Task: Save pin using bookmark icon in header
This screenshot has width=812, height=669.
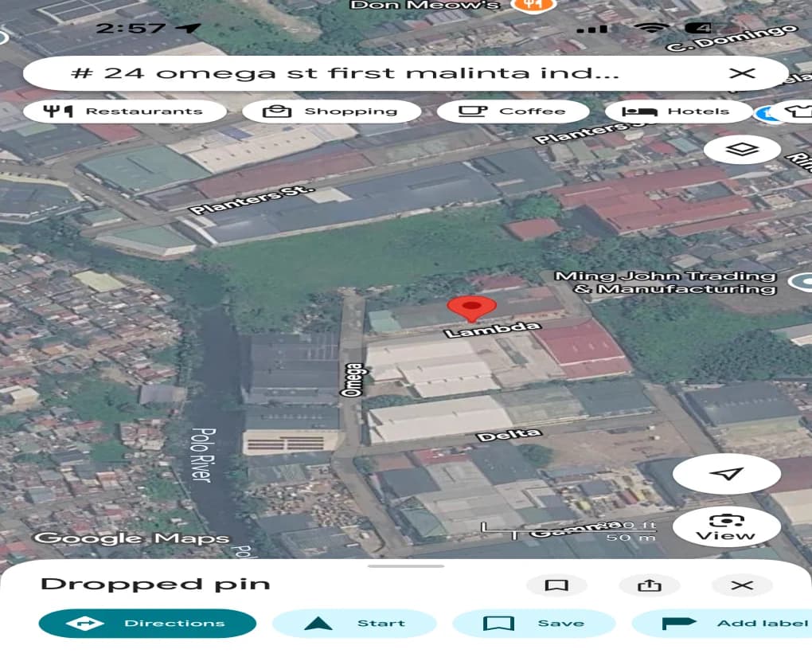Action: point(556,585)
